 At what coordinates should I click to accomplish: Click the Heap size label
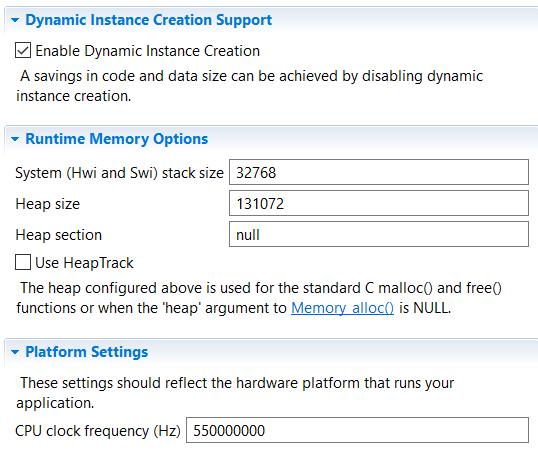[x=48, y=204]
